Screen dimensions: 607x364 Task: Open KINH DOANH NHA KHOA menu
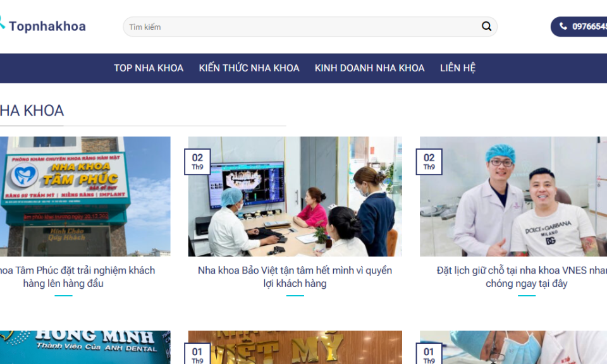[369, 68]
